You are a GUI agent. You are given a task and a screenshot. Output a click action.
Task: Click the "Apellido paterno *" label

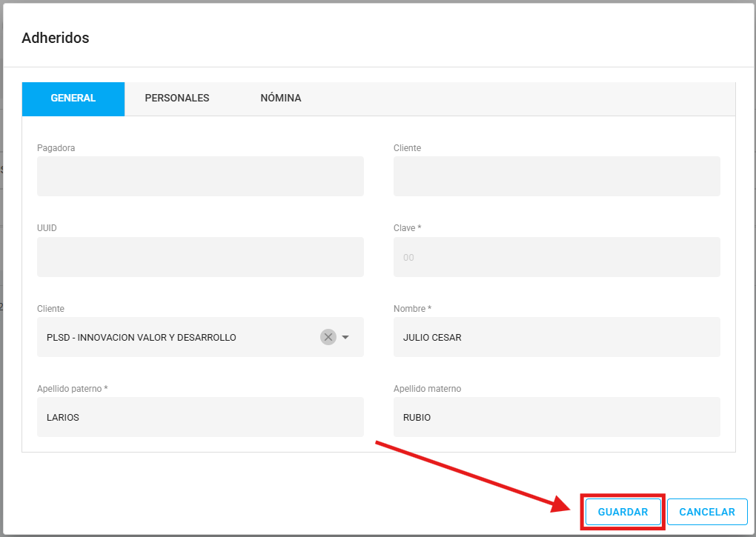pyautogui.click(x=72, y=388)
